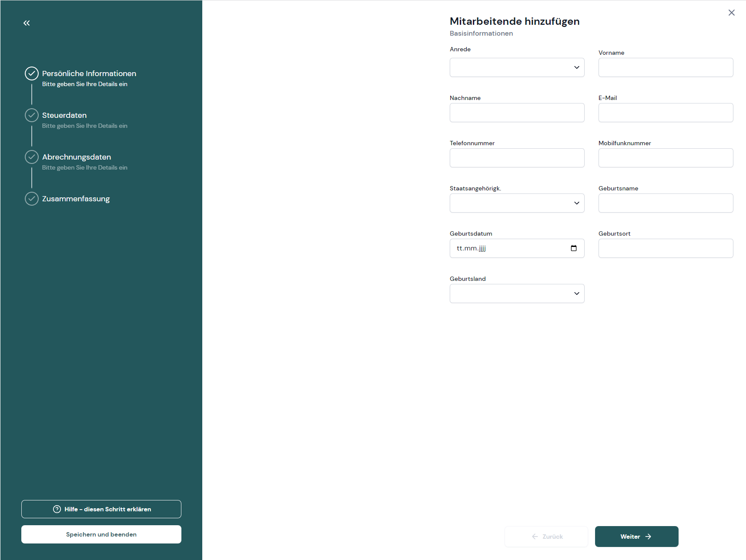Close the Mitarbeitende hinzufügen dialog
The image size is (746, 560).
click(x=732, y=13)
